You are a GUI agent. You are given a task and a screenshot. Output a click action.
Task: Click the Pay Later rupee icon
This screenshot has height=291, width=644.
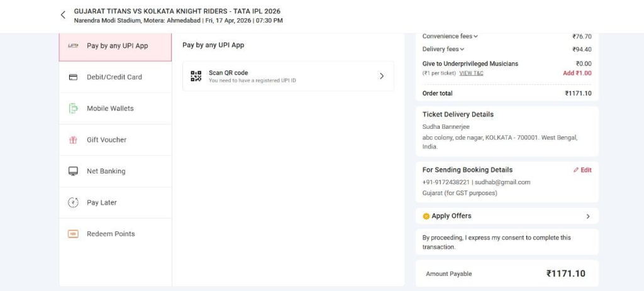(x=73, y=202)
